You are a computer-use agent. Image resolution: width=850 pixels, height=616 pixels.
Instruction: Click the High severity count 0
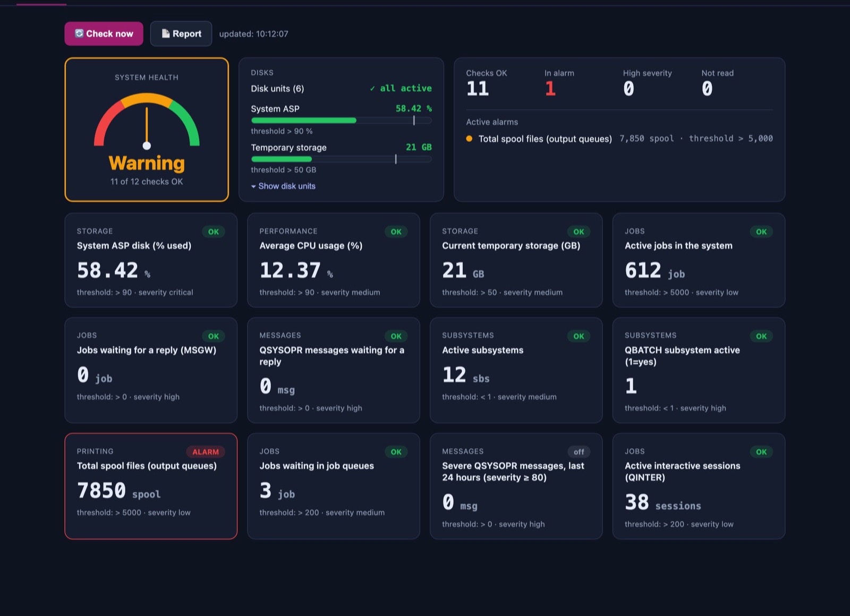pos(628,89)
